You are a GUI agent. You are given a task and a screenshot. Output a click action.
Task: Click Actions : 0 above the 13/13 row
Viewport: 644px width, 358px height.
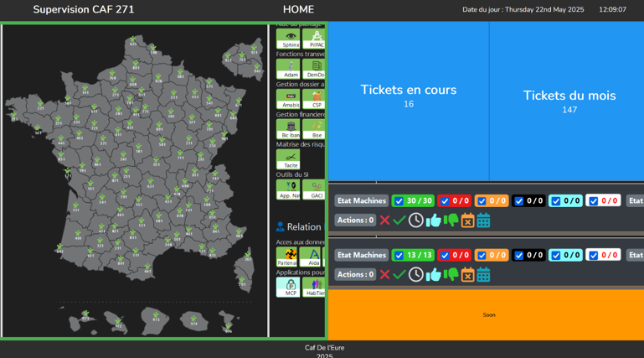click(355, 220)
